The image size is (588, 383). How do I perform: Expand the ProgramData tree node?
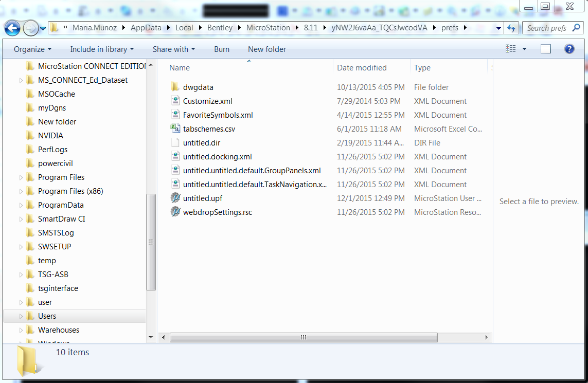tap(21, 205)
